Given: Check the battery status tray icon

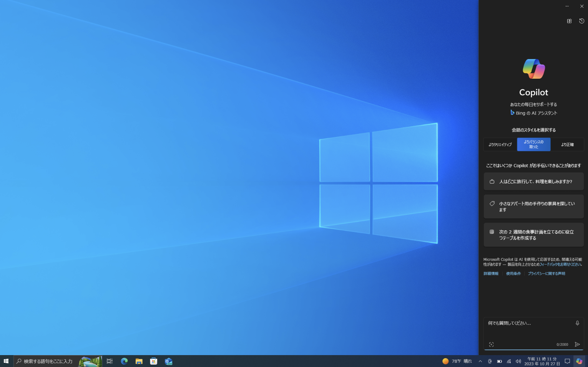Looking at the screenshot, I should (x=499, y=361).
